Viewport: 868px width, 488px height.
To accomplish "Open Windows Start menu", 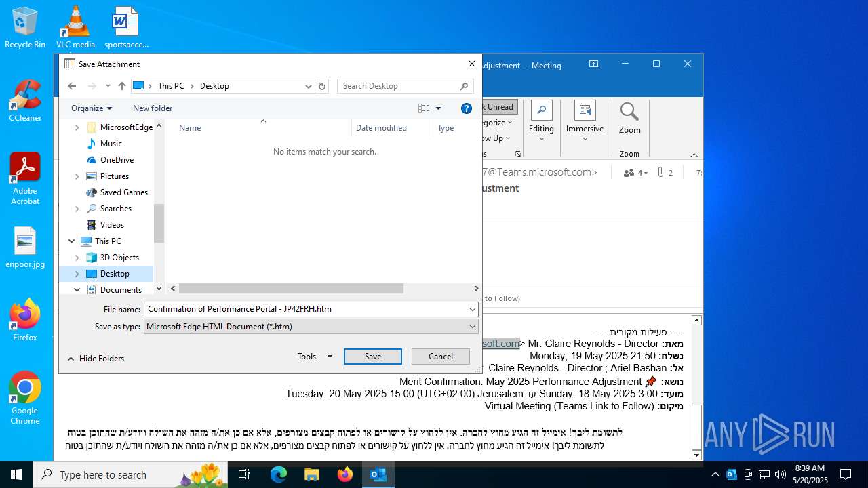I will point(16,474).
